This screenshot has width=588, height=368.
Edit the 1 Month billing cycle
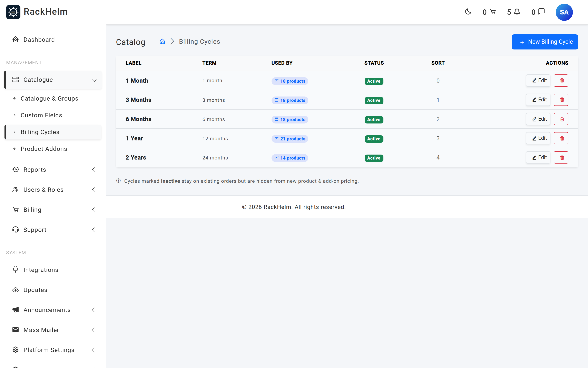click(538, 81)
